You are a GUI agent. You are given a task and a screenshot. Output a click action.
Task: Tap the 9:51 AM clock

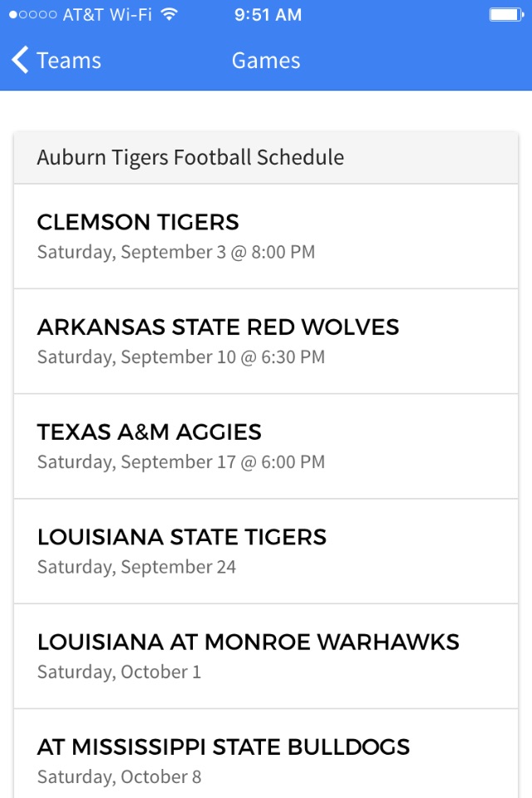click(268, 15)
